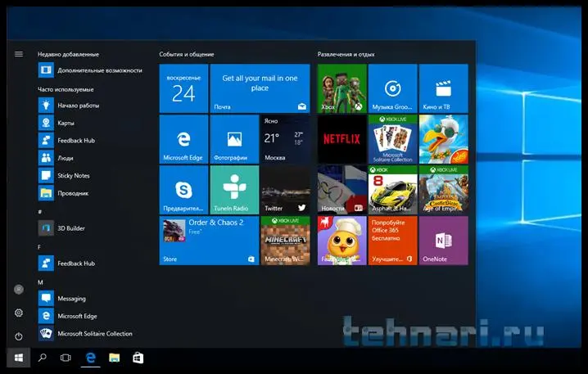The height and width of the screenshot is (374, 588).
Task: Open the Xbox tile
Action: (x=342, y=88)
